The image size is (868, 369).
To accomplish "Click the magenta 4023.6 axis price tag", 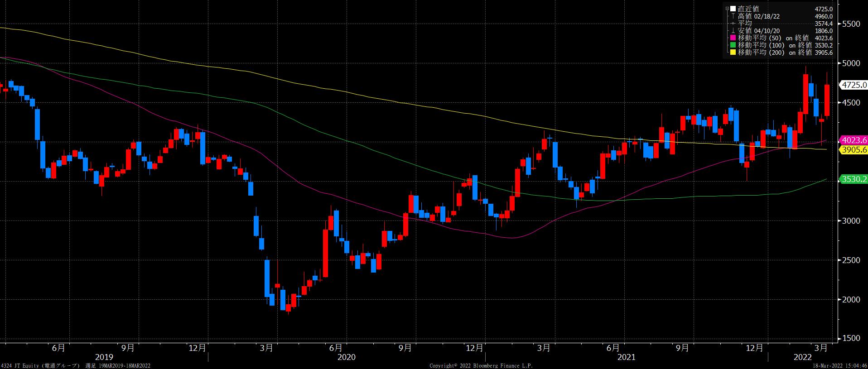I will pyautogui.click(x=853, y=140).
